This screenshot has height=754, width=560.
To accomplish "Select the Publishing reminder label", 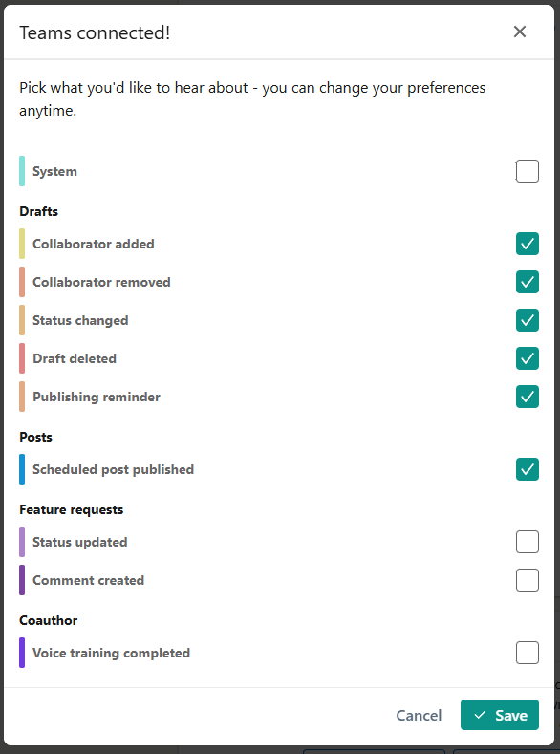I will click(x=97, y=397).
